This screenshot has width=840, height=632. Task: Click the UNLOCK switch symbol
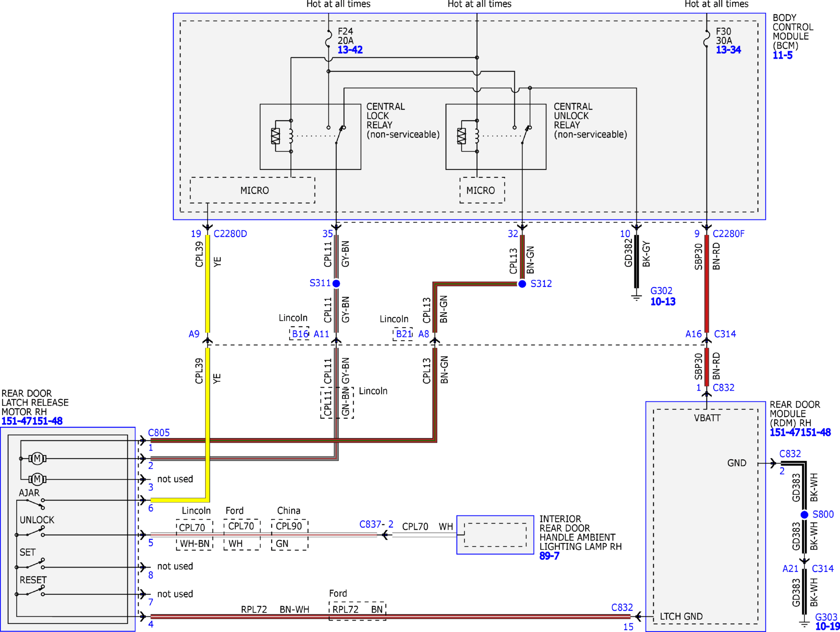tap(35, 532)
